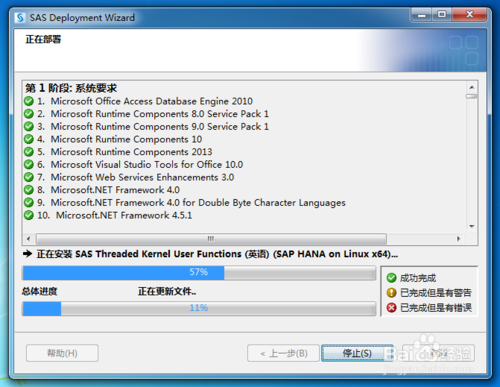Image resolution: width=500 pixels, height=387 pixels.
Task: Click green check beside Microsoft.NET Framework 4.5.1
Action: (29, 215)
